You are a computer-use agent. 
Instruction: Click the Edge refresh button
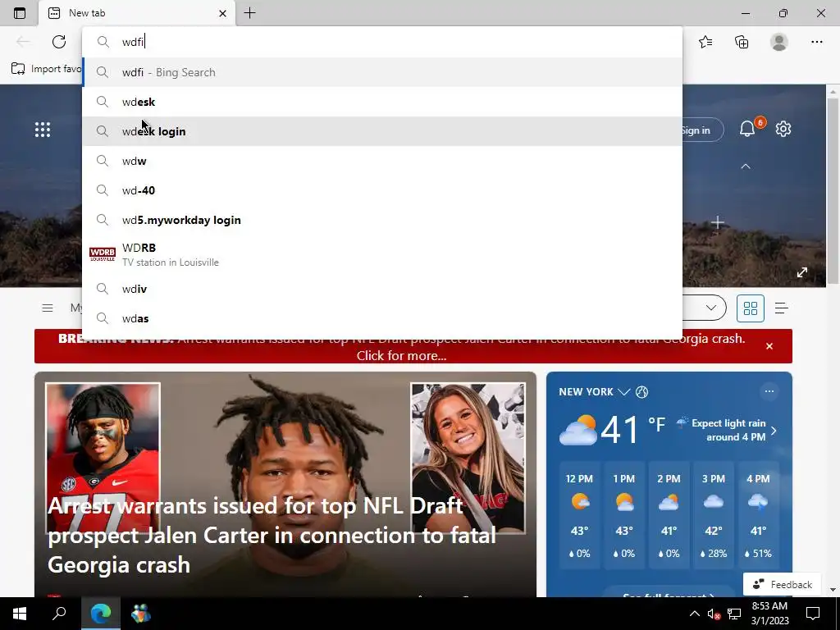point(59,42)
